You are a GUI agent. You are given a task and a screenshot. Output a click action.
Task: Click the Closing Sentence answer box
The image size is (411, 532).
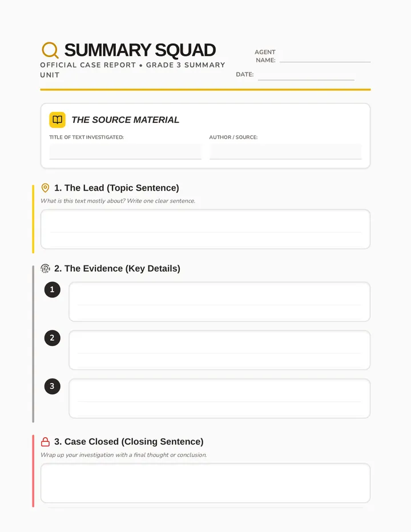click(x=205, y=483)
